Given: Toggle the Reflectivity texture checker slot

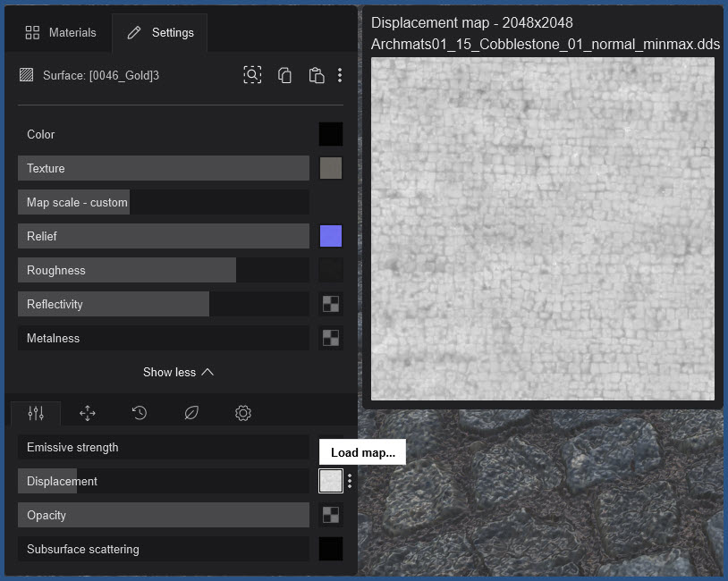Looking at the screenshot, I should coord(330,304).
